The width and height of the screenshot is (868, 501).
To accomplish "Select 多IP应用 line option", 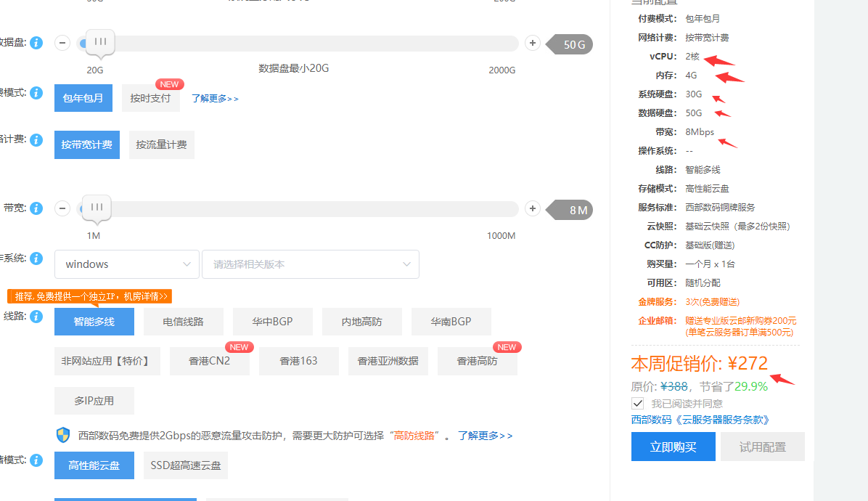I will [x=94, y=401].
